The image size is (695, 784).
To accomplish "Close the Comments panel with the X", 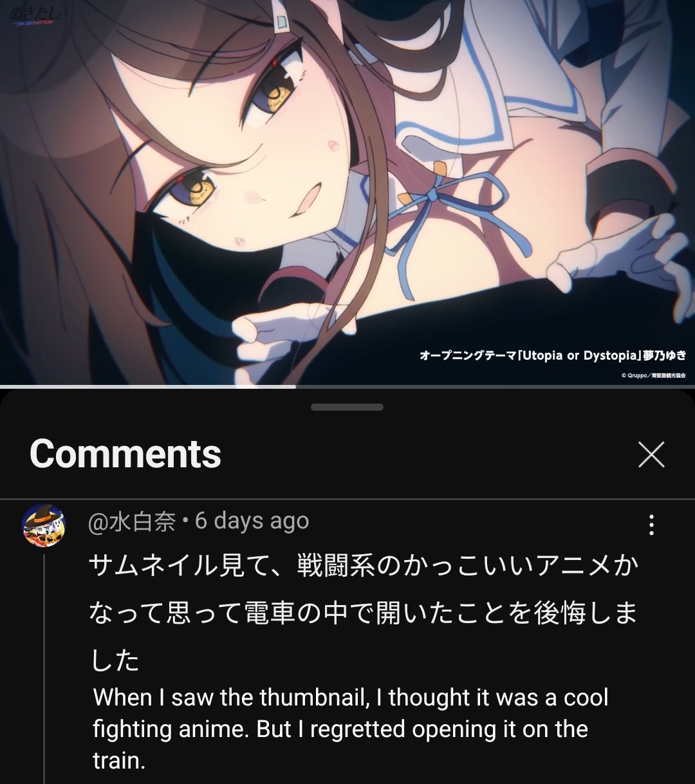I will 651,454.
